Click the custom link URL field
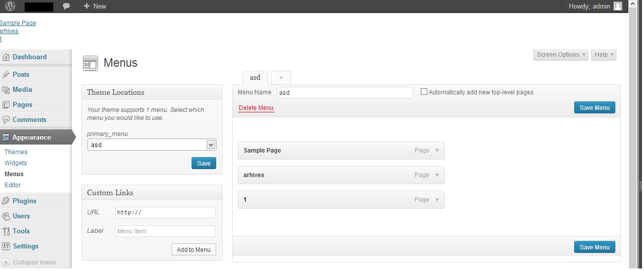 click(165, 212)
